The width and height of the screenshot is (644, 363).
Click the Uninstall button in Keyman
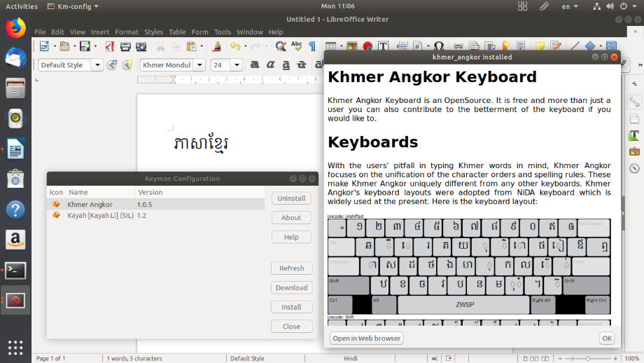291,198
